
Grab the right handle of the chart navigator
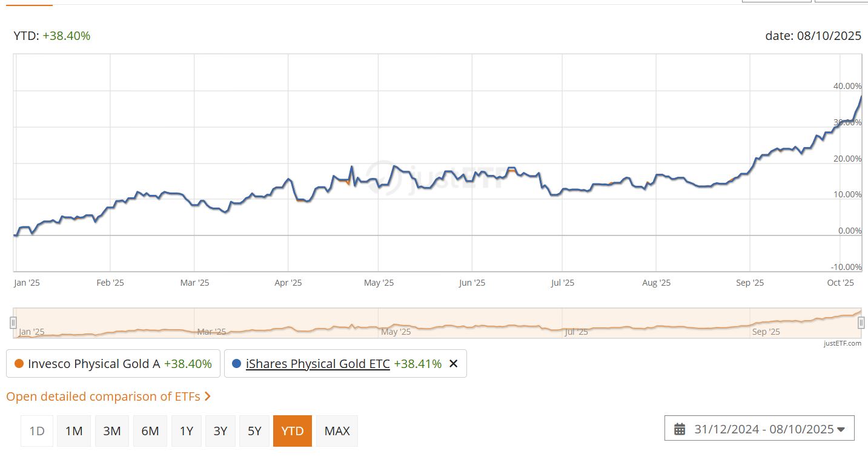click(861, 323)
